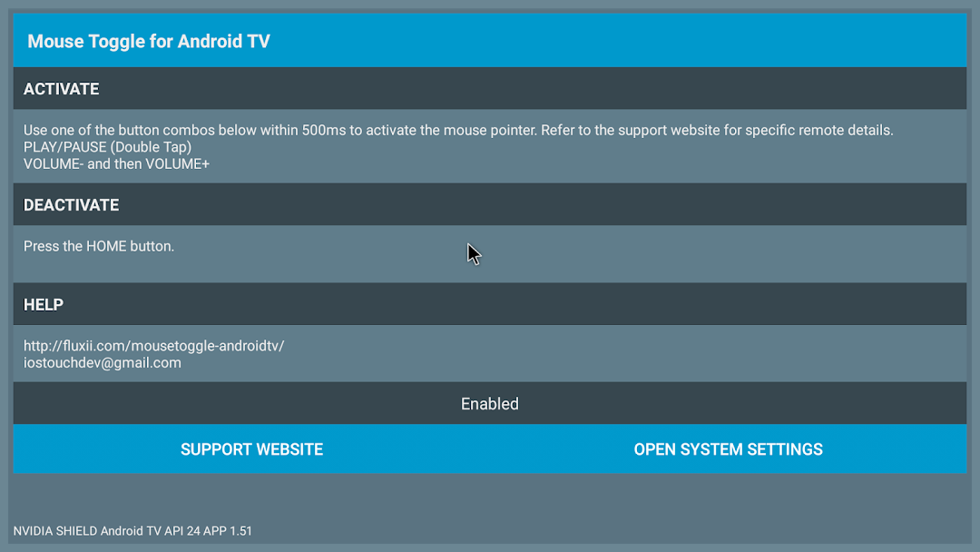
Task: Click the NVIDIA SHIELD Android TV version text
Action: click(132, 531)
